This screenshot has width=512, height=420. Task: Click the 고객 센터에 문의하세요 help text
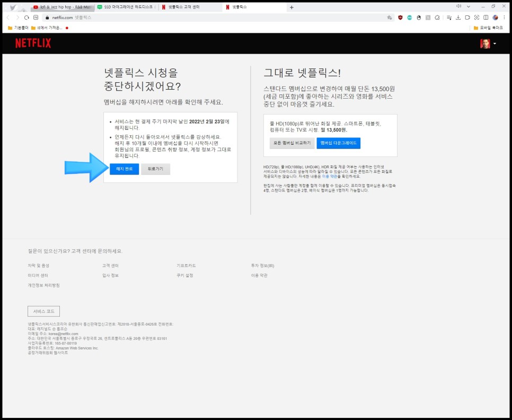point(97,251)
